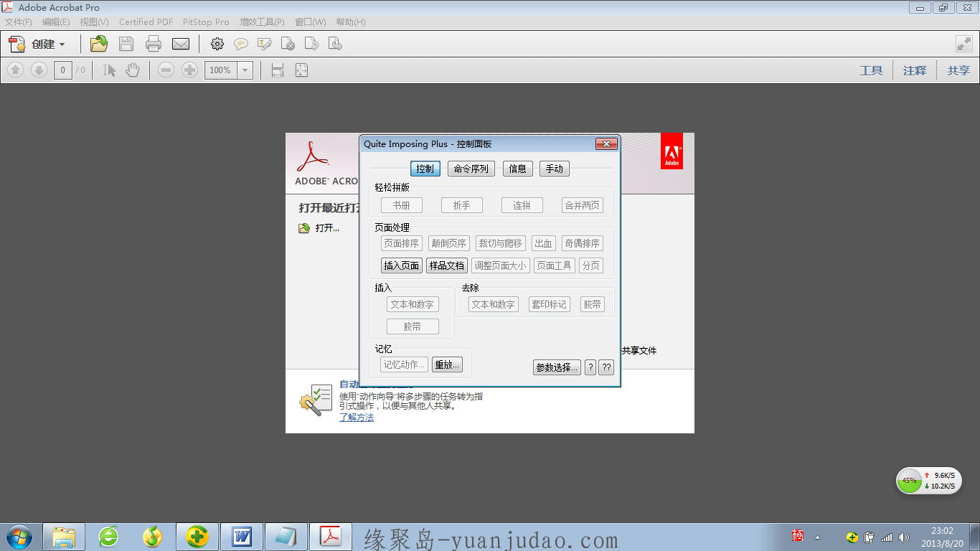
Task: Show hidden tray icons arrow
Action: pos(817,537)
